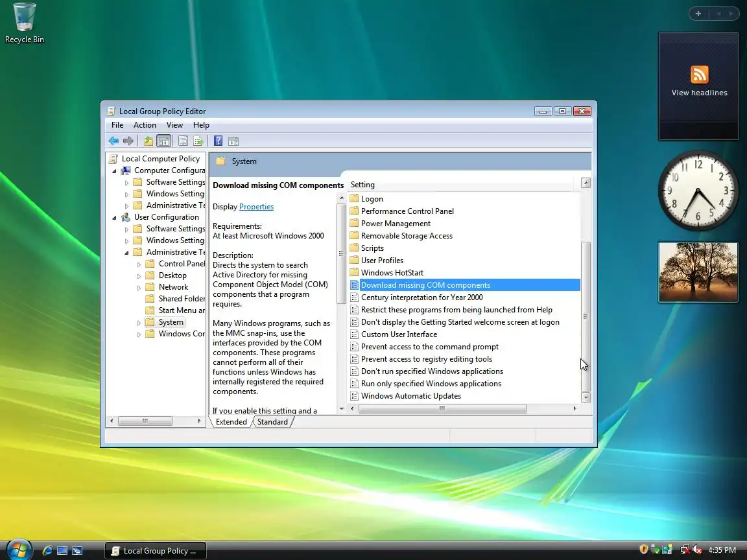
Task: Expand Administrative Templates under Computer Configuration
Action: 126,205
